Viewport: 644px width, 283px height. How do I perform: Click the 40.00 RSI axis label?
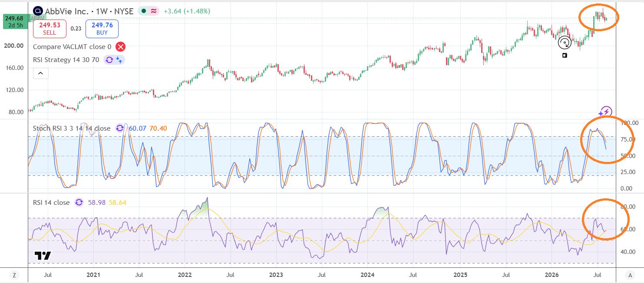click(629, 251)
